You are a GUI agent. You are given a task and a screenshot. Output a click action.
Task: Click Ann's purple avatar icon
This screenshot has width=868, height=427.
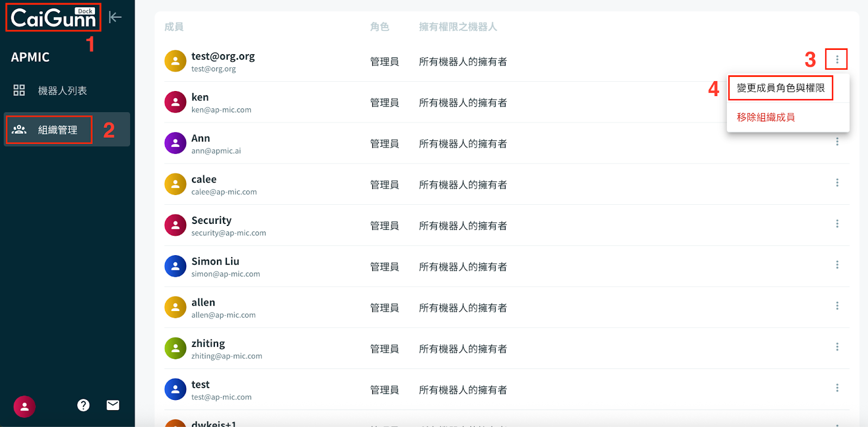tap(175, 144)
